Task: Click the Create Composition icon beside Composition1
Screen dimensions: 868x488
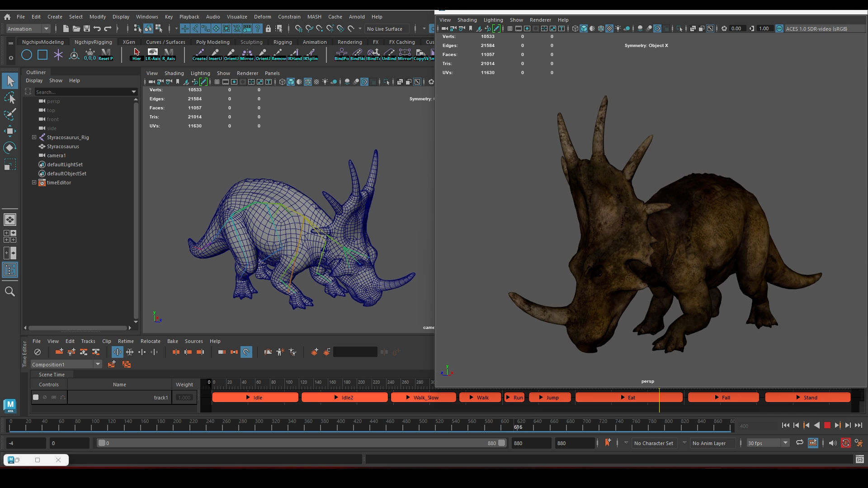Action: [x=111, y=365]
